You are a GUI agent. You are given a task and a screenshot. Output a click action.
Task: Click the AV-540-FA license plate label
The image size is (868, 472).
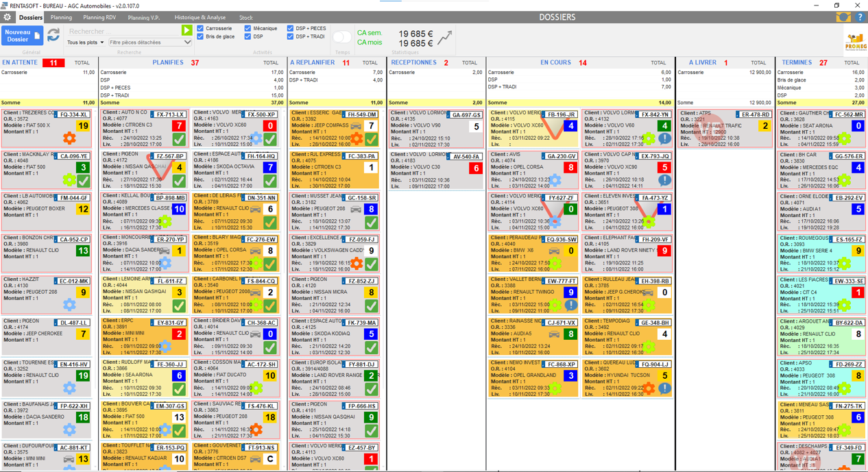click(466, 157)
